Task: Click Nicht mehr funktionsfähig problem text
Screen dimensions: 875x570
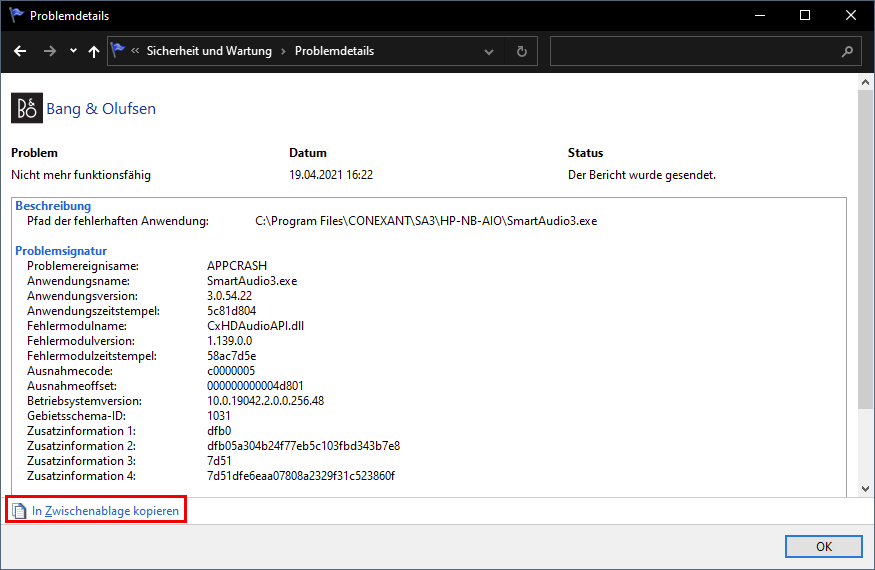Action: (x=81, y=175)
